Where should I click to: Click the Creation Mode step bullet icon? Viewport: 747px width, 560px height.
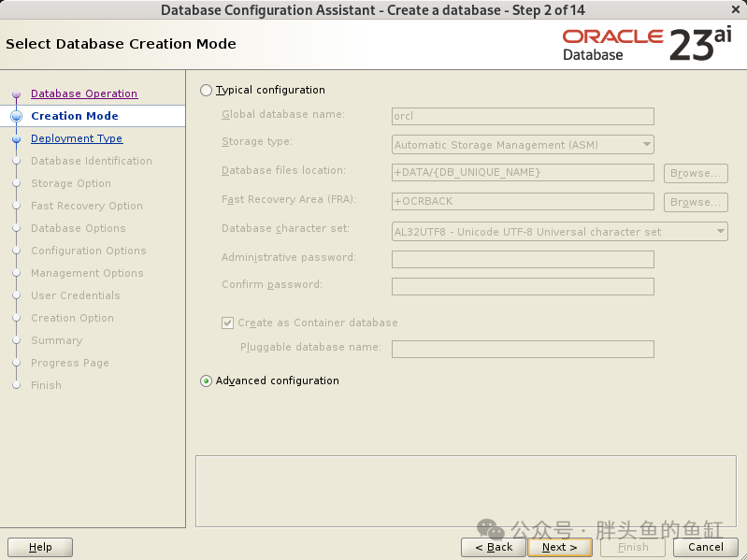click(16, 116)
